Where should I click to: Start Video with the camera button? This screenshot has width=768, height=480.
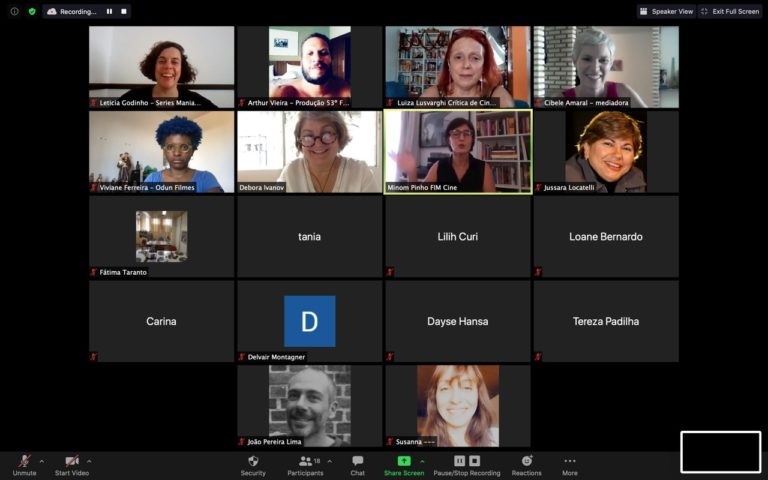pyautogui.click(x=71, y=465)
